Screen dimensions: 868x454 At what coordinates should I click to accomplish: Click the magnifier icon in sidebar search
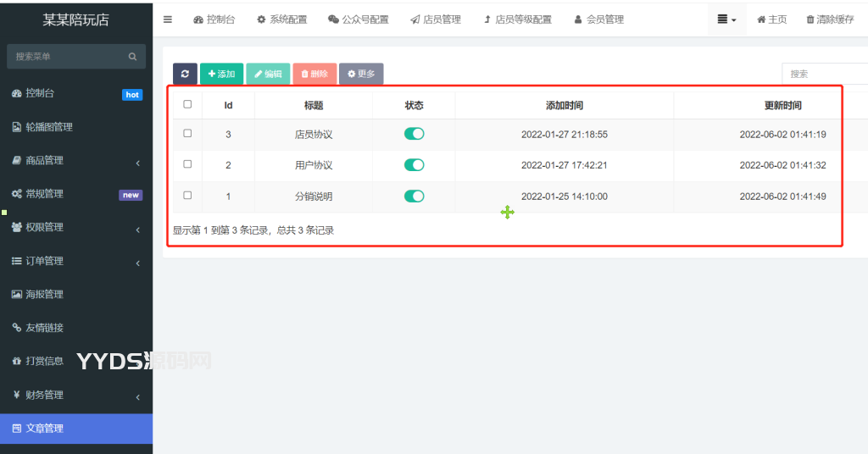tap(132, 57)
